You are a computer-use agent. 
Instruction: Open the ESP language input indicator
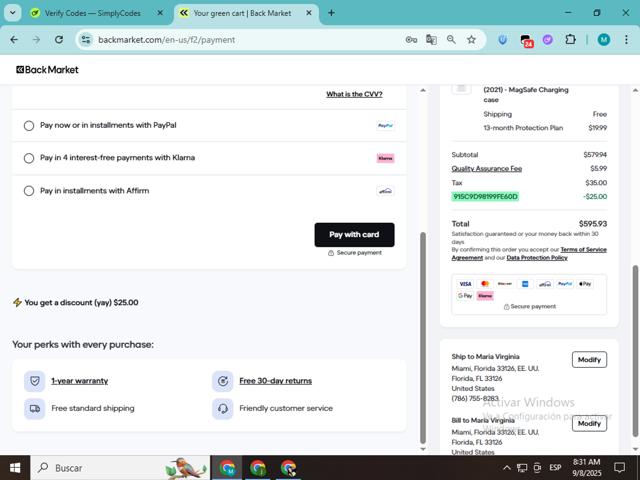click(555, 468)
